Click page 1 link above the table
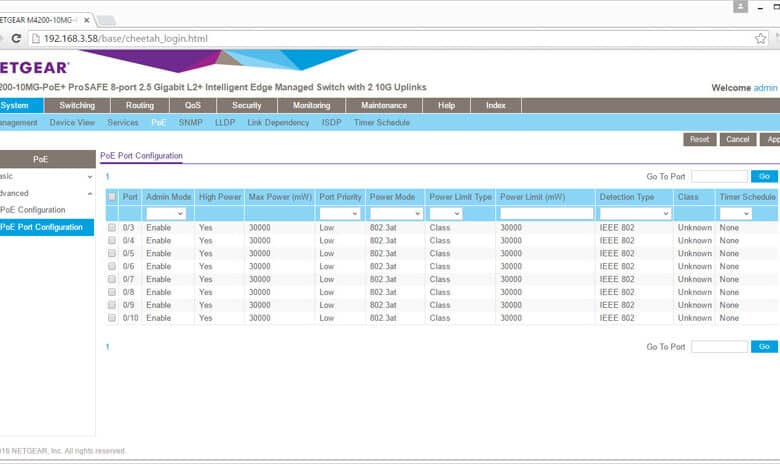The image size is (780, 464). point(107,177)
